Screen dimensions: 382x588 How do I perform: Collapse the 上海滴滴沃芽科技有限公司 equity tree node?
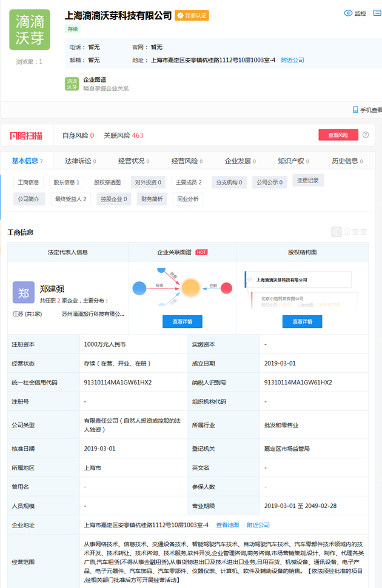tap(250, 279)
